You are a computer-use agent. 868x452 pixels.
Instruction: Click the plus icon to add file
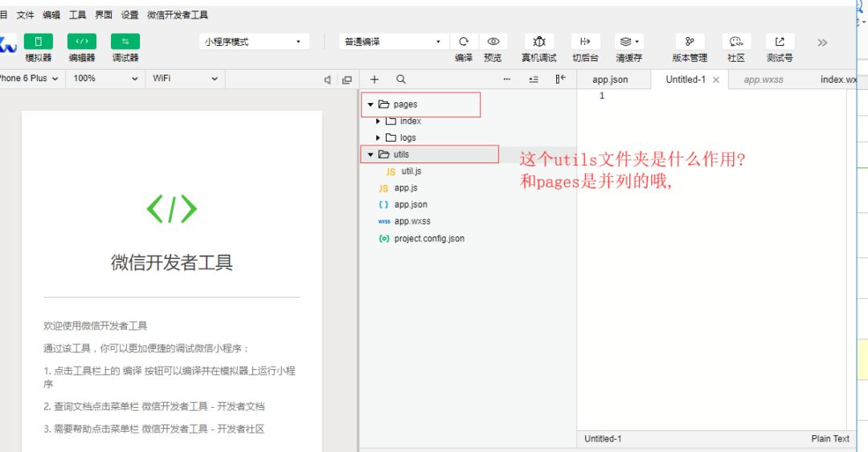[x=375, y=79]
